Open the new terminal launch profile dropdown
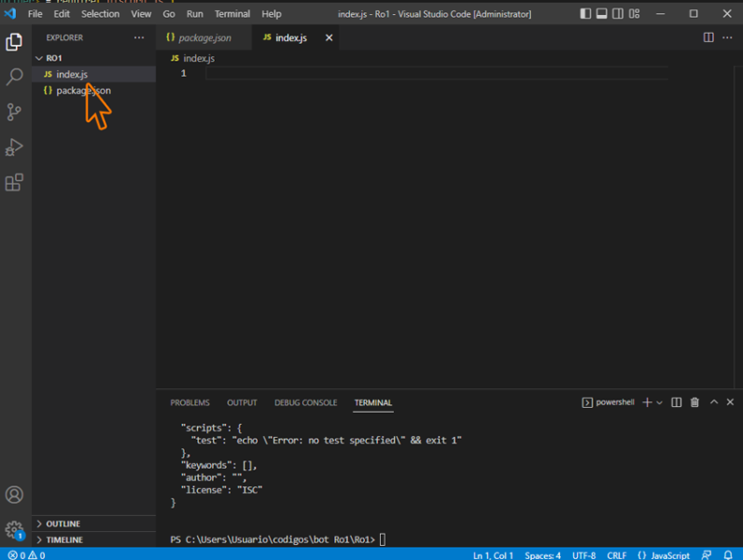The width and height of the screenshot is (743, 560). [x=660, y=402]
